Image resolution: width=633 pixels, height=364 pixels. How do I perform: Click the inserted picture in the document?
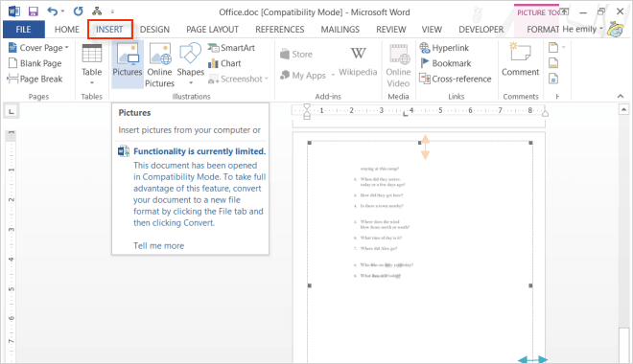tap(420, 252)
